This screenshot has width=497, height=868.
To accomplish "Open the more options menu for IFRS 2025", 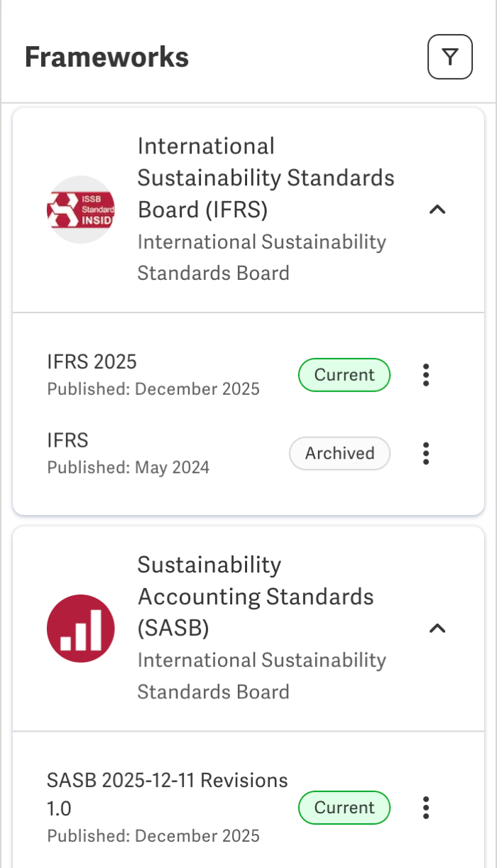I will click(426, 374).
